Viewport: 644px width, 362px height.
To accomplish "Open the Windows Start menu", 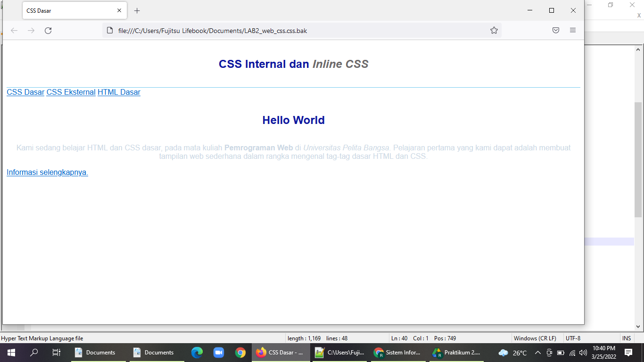I will (11, 353).
